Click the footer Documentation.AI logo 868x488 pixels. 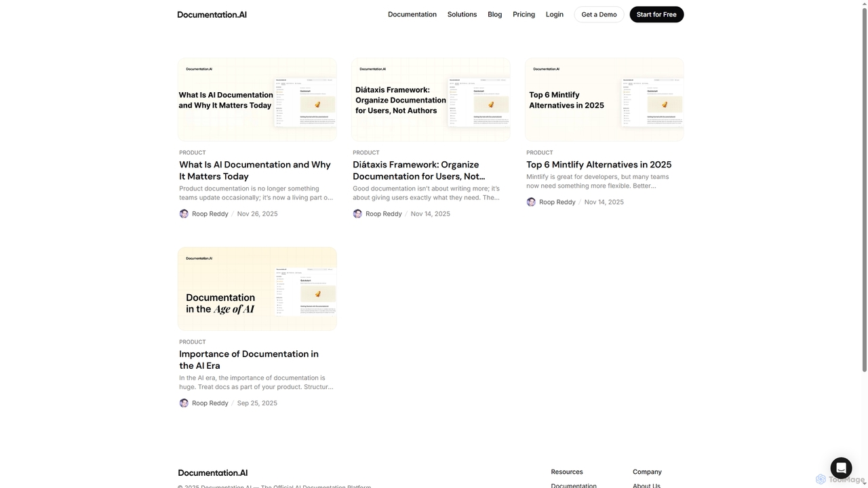pyautogui.click(x=212, y=472)
